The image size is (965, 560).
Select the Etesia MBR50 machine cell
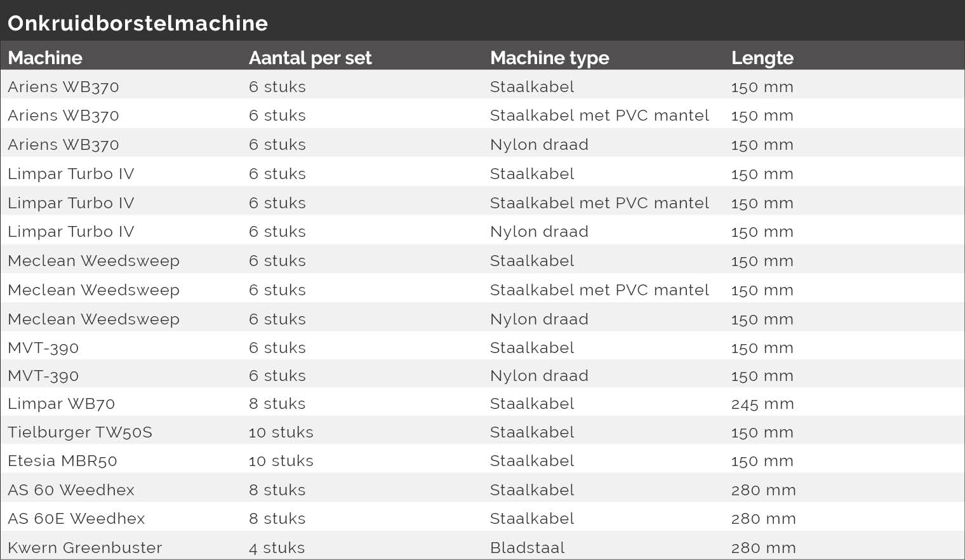[x=63, y=461]
